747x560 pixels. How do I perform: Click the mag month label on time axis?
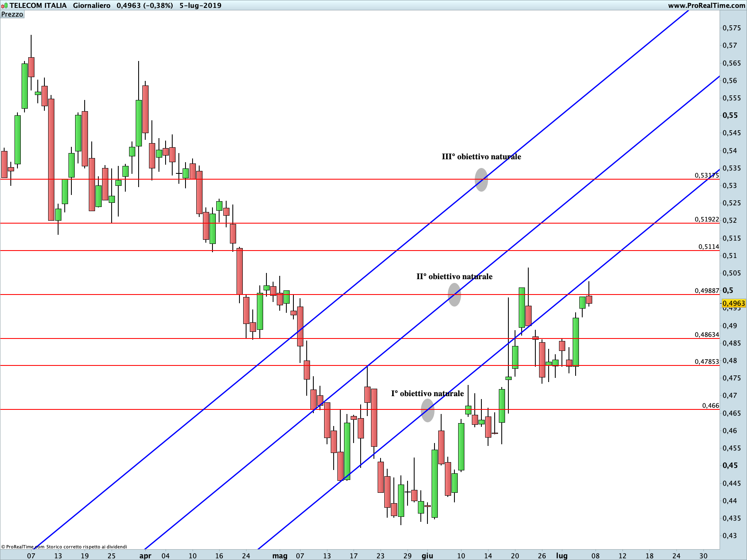tap(280, 556)
